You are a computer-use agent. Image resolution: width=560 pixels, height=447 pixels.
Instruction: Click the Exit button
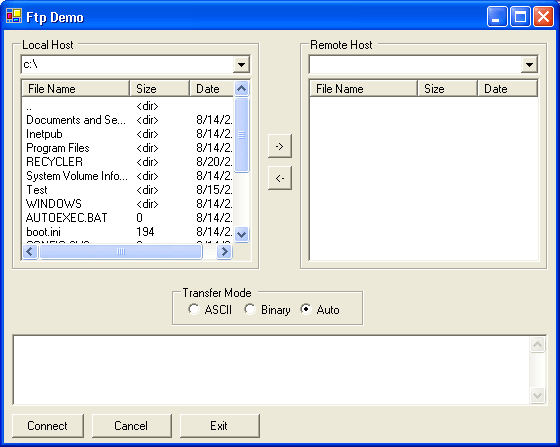coord(219,426)
